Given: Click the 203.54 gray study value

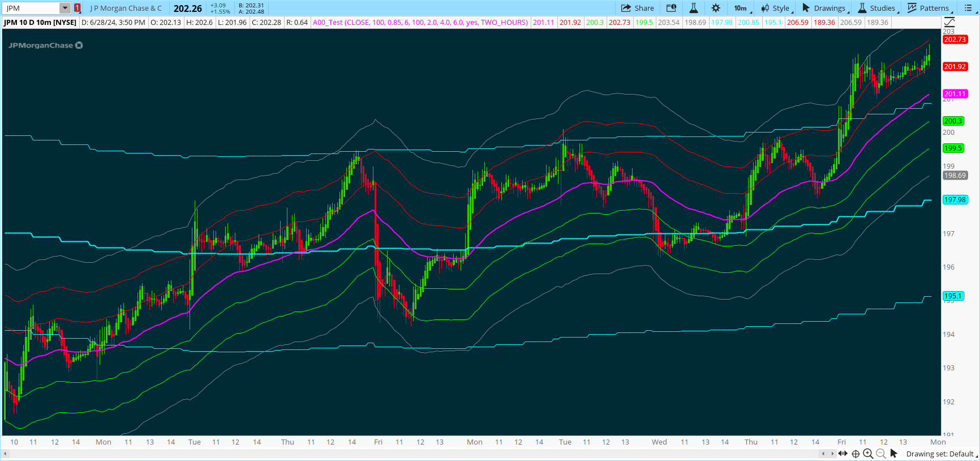Looking at the screenshot, I should click(669, 22).
